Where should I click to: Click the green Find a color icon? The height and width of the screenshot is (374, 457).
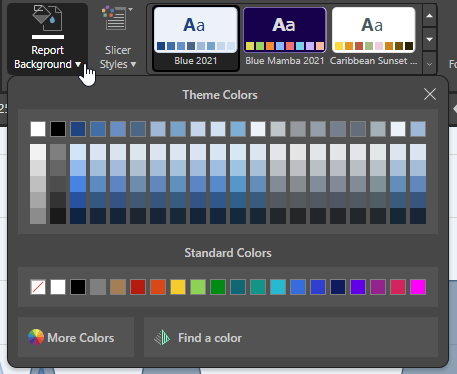162,337
